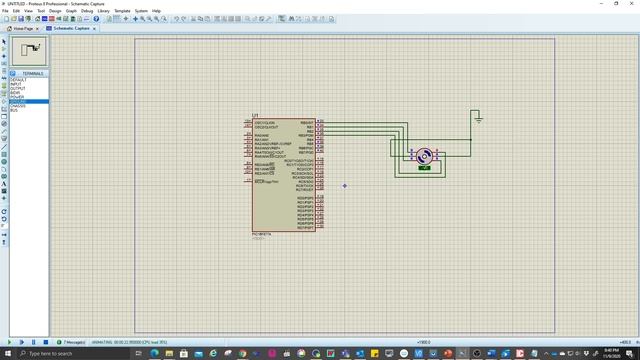Click the Redo toolbar icon
Image resolution: width=640 pixels, height=360 pixels.
coord(184,19)
